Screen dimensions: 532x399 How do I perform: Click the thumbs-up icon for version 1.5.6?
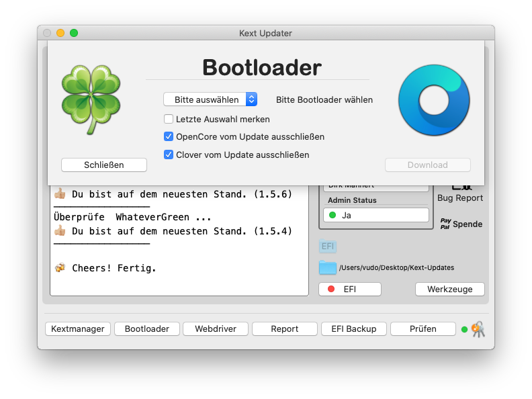(60, 193)
